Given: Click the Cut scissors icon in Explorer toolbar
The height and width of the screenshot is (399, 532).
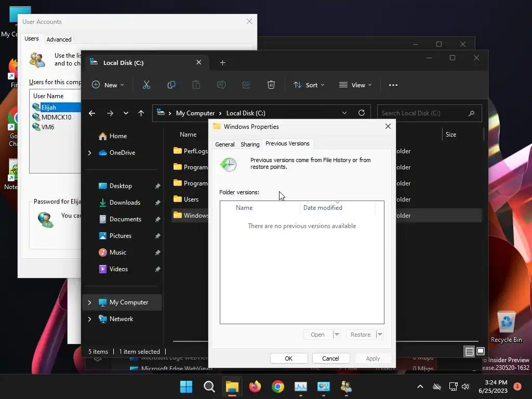Looking at the screenshot, I should 146,85.
